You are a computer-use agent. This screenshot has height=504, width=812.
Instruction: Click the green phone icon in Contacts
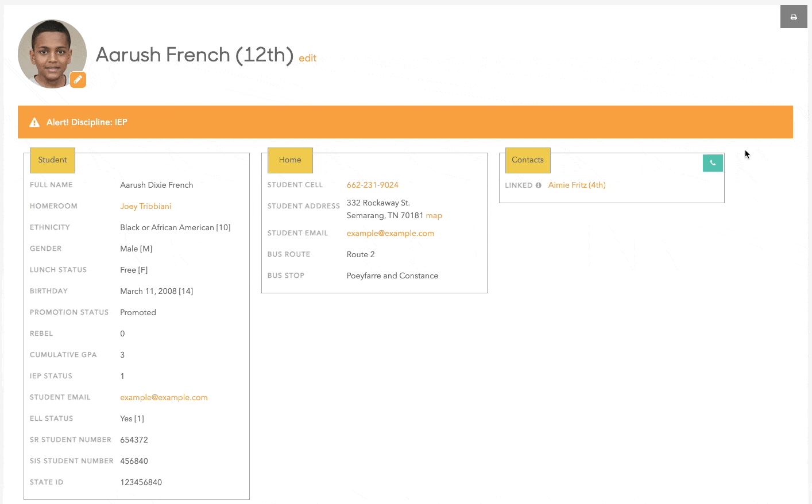click(x=713, y=163)
